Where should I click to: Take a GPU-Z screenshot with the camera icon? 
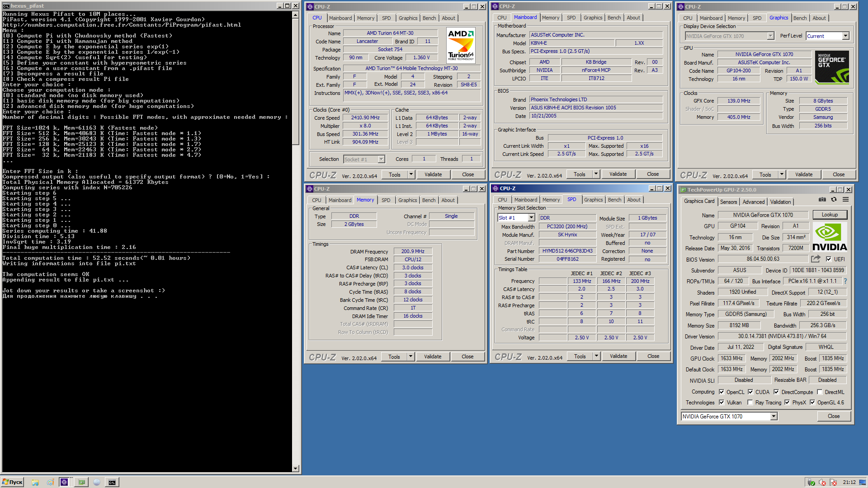(822, 200)
